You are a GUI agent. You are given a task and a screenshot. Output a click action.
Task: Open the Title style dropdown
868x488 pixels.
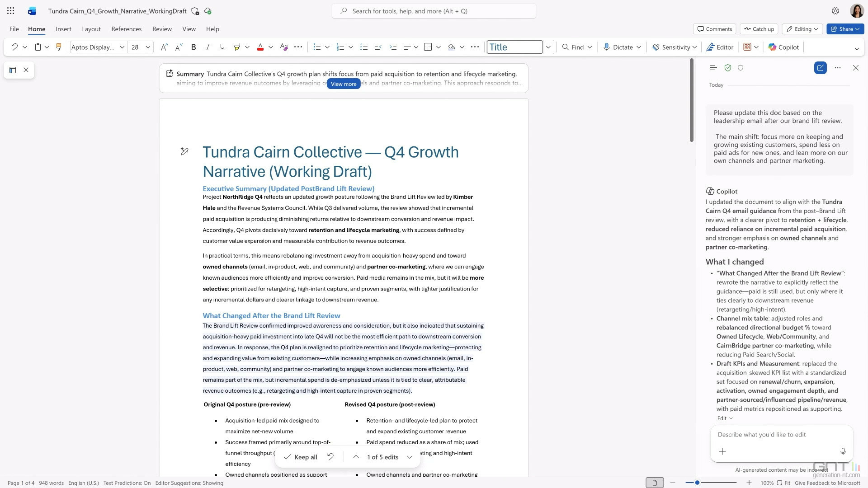548,47
